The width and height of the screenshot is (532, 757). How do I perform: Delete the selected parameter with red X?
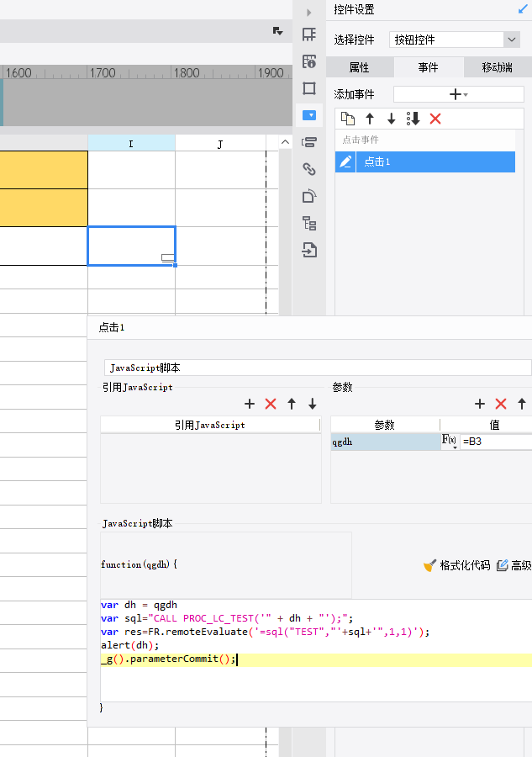click(x=501, y=404)
